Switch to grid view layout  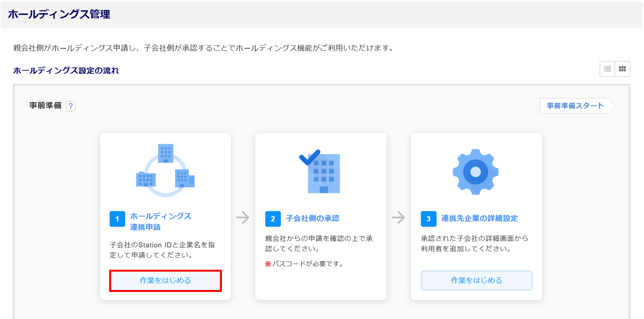click(x=622, y=69)
